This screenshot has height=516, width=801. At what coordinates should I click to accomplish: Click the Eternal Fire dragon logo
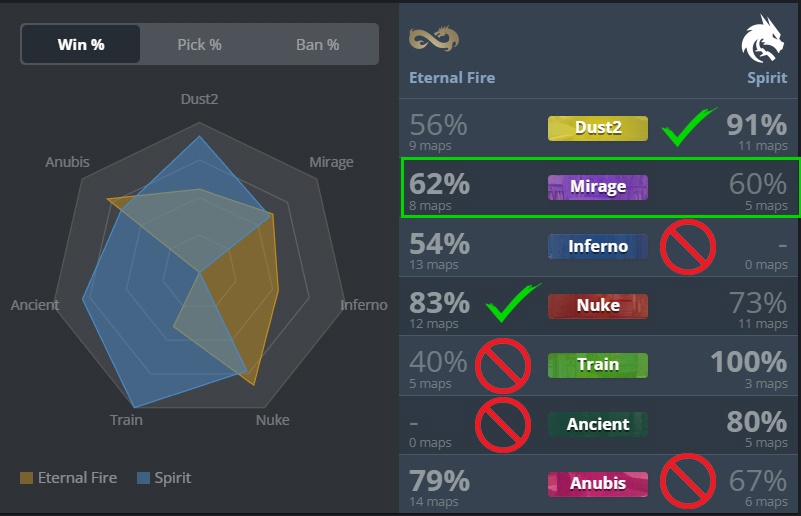tap(434, 39)
